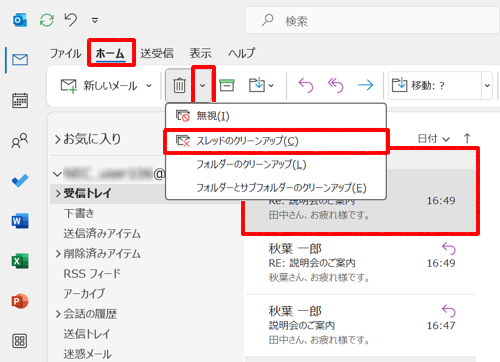Choose 無視(I) from the dropdown menu
Screen dimensions: 500x362
pos(276,116)
